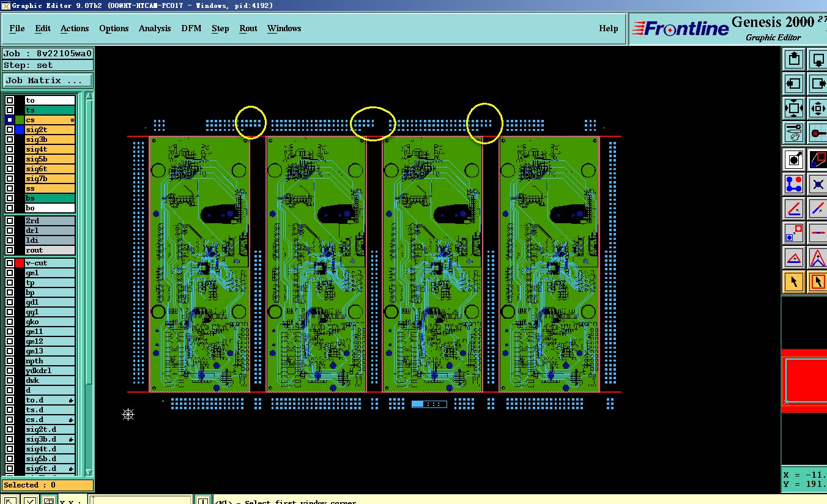Click the pan up arrow icon
This screenshot has width=827, height=504.
794,59
